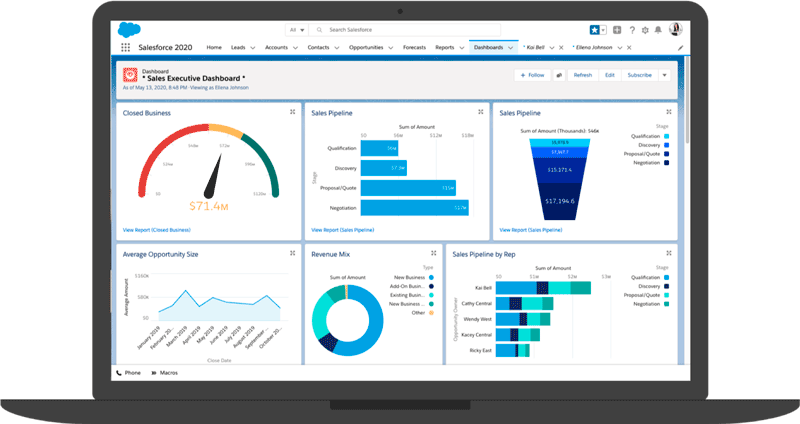Open the Setup gear icon
This screenshot has width=800, height=424.
pyautogui.click(x=645, y=30)
